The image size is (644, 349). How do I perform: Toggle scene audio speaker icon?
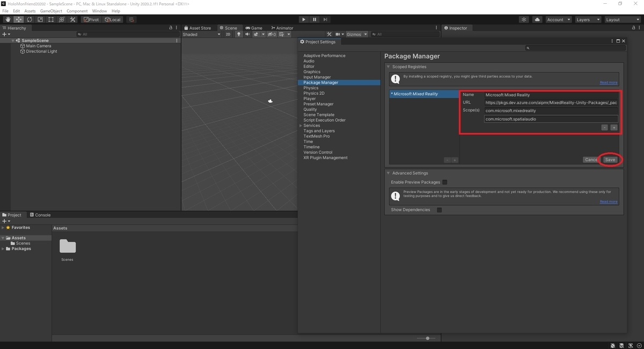(248, 34)
